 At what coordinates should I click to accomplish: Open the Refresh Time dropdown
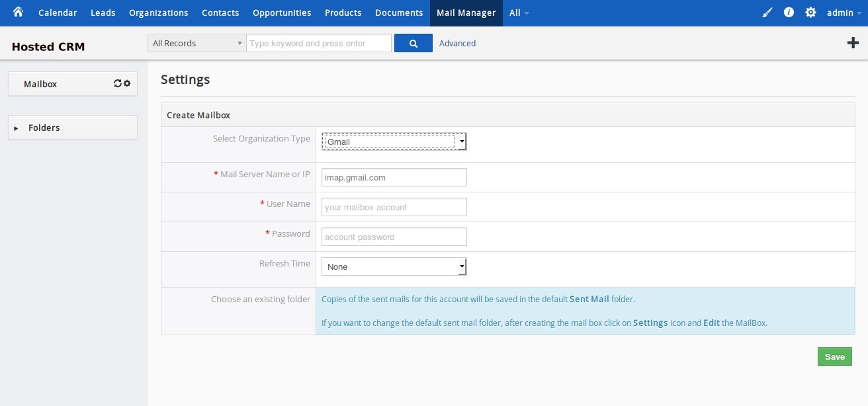(394, 266)
